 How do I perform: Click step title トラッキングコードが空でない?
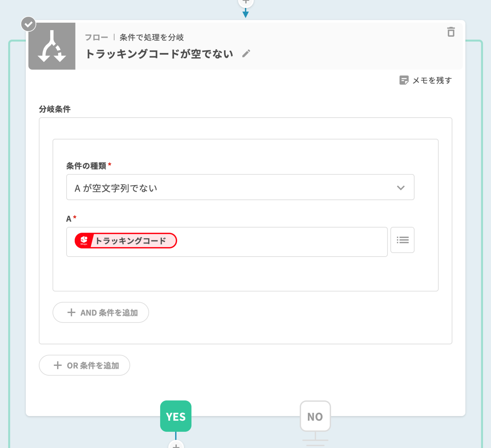click(159, 54)
